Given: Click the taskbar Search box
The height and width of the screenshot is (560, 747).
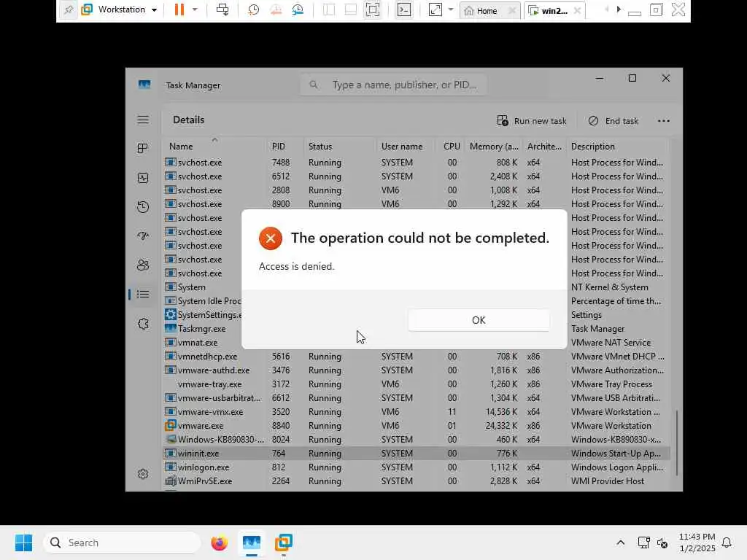Looking at the screenshot, I should [122, 542].
